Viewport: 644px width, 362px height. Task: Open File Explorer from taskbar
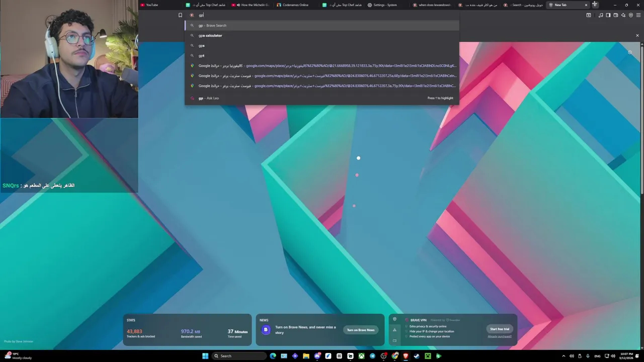tap(306, 356)
